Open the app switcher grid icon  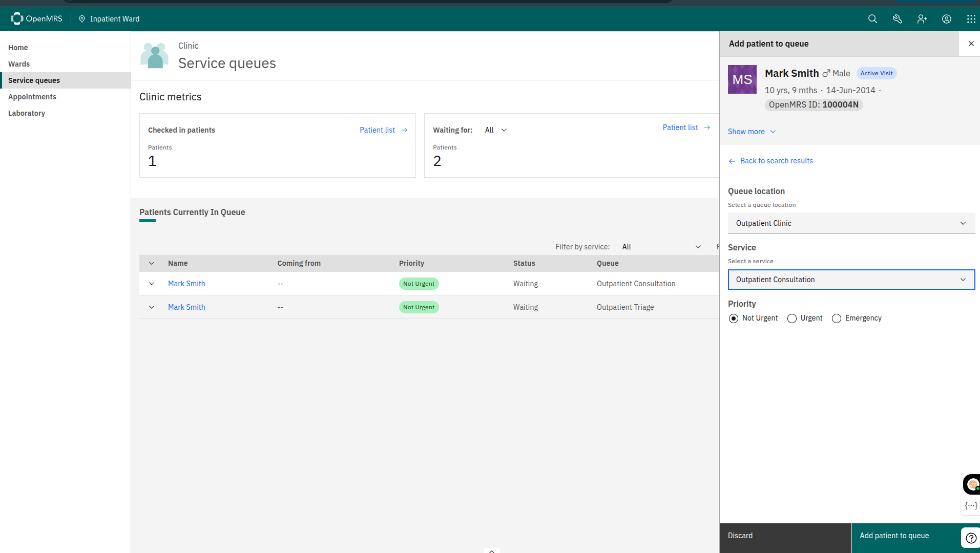pos(971,19)
